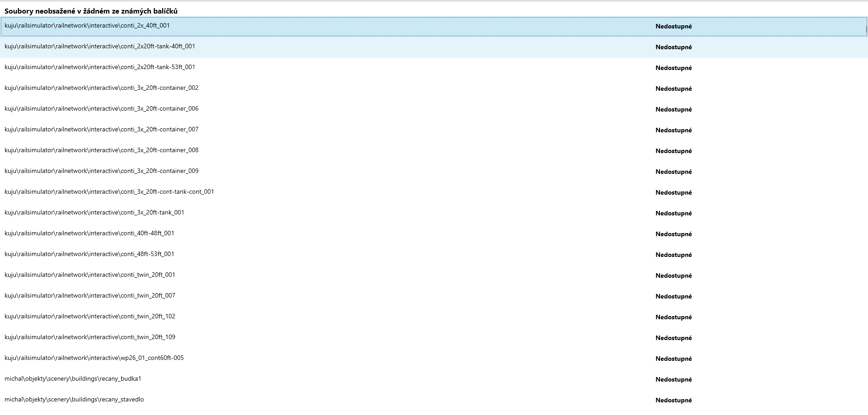868x415 pixels.
Task: Select the conti_3x_20ft-tank_001 row
Action: (434, 213)
